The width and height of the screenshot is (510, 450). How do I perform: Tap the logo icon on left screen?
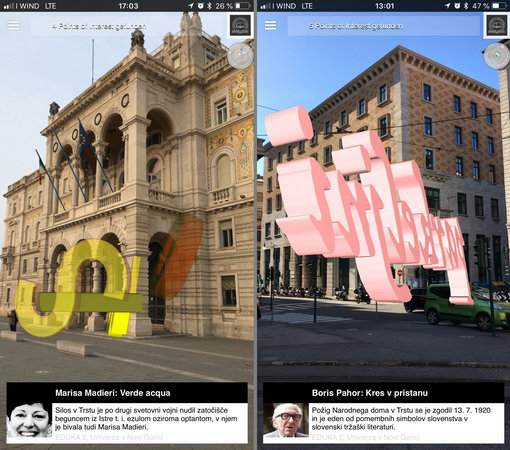[x=240, y=25]
